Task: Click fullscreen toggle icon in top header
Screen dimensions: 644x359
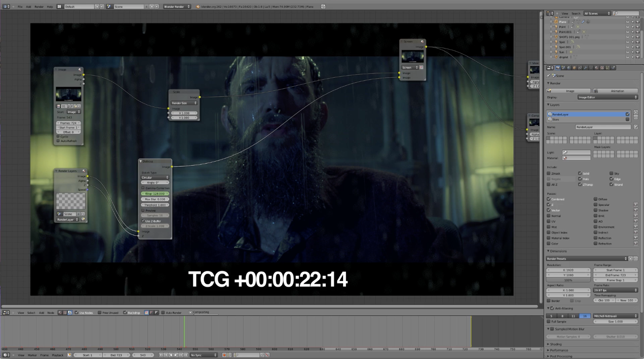Action: [323, 7]
